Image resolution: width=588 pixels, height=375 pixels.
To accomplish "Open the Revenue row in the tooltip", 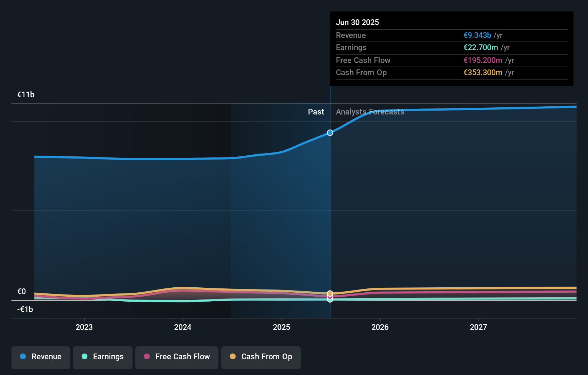I will [351, 35].
